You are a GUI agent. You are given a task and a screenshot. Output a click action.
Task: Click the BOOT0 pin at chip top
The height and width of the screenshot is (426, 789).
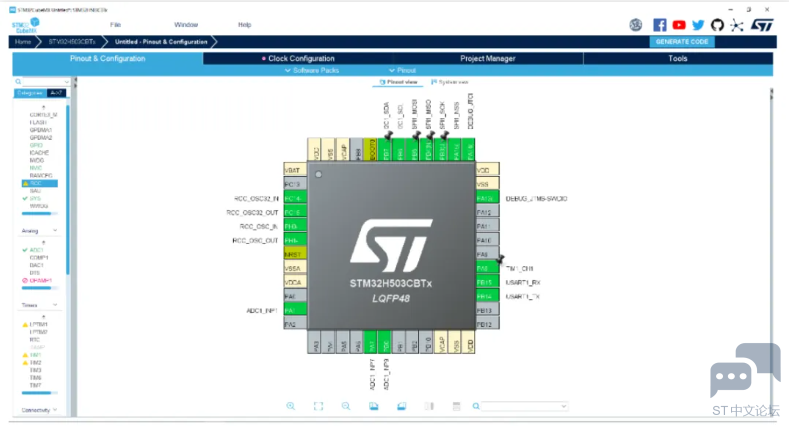click(370, 150)
